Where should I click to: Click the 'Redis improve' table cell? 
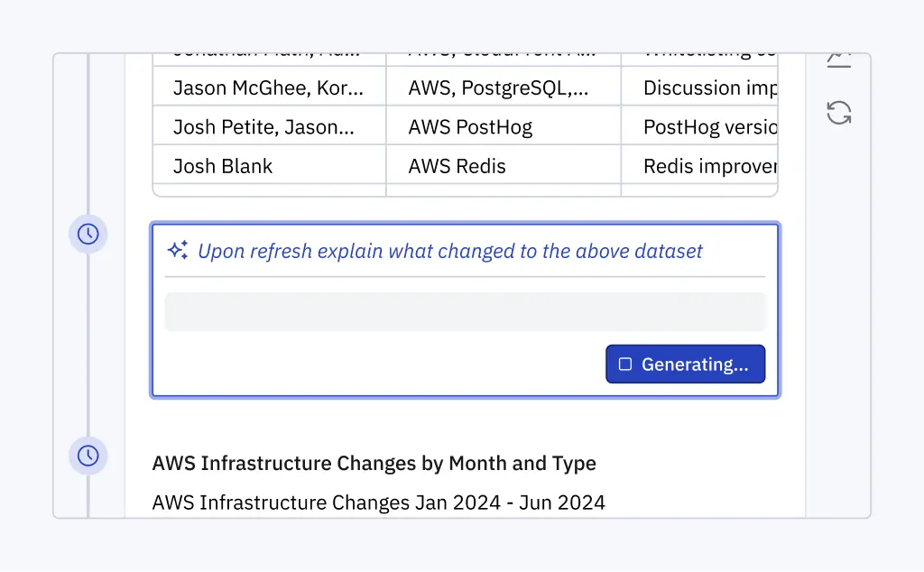tap(699, 166)
